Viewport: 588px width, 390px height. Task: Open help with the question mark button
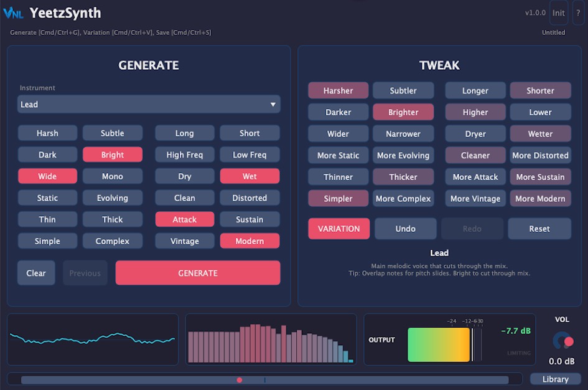tap(578, 12)
